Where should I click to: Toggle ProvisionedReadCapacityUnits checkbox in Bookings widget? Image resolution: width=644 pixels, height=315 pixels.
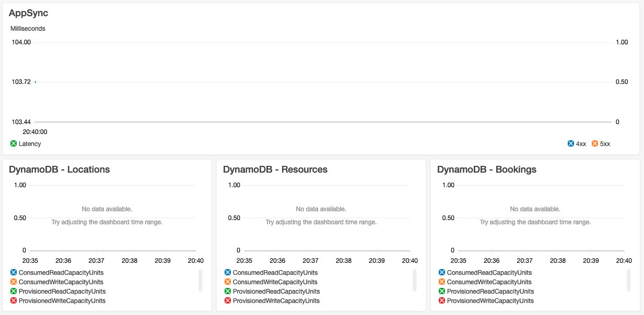click(442, 291)
